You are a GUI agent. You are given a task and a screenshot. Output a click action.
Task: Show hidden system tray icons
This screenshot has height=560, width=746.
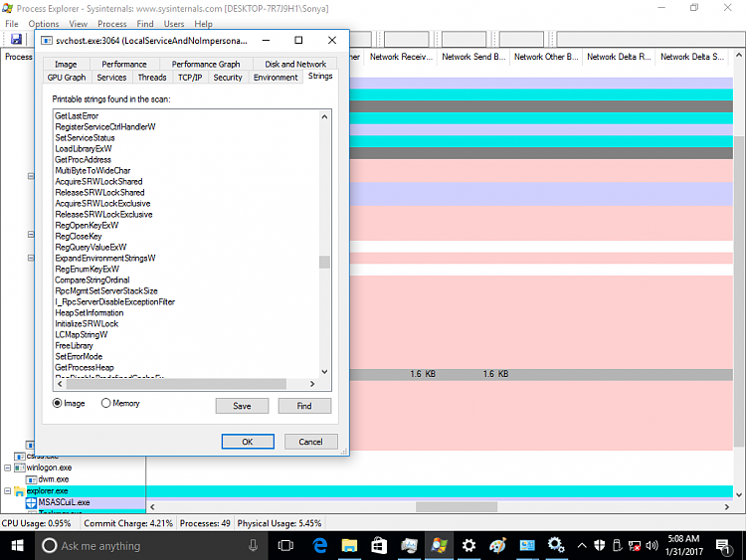[x=582, y=546]
